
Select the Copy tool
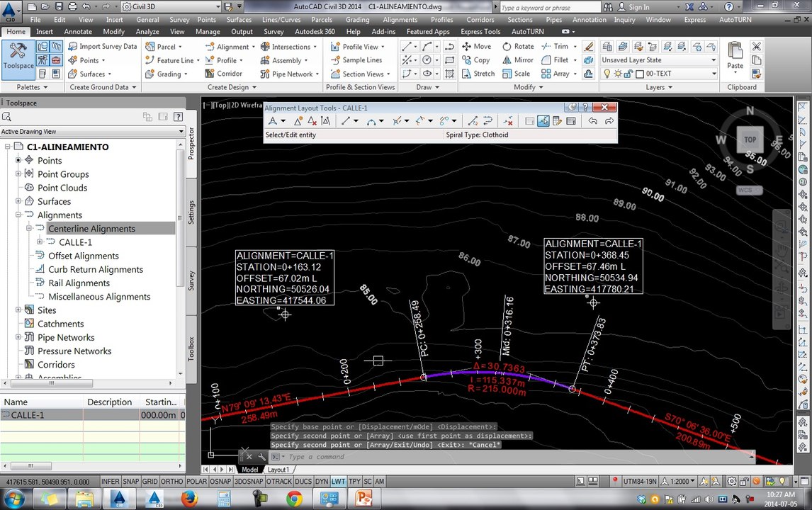(x=476, y=60)
